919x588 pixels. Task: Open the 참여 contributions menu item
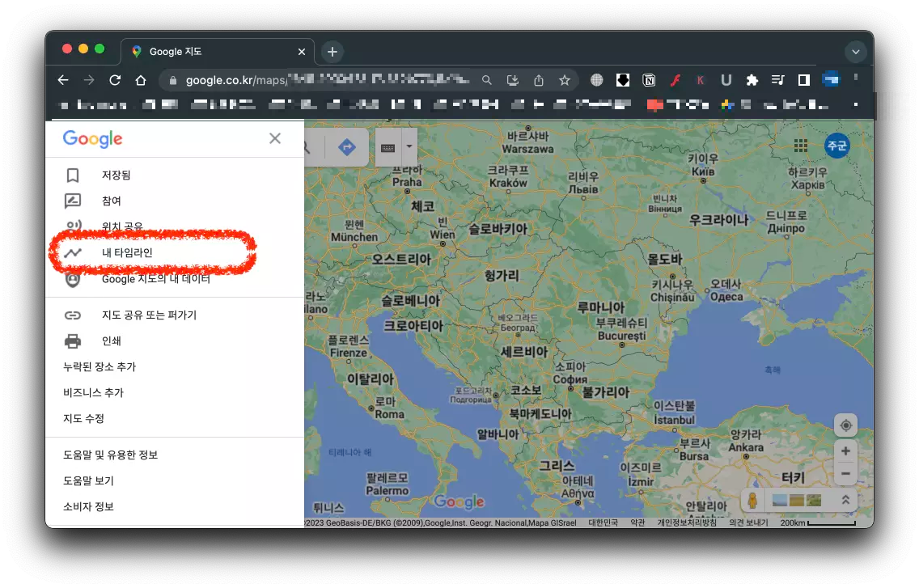(x=175, y=201)
